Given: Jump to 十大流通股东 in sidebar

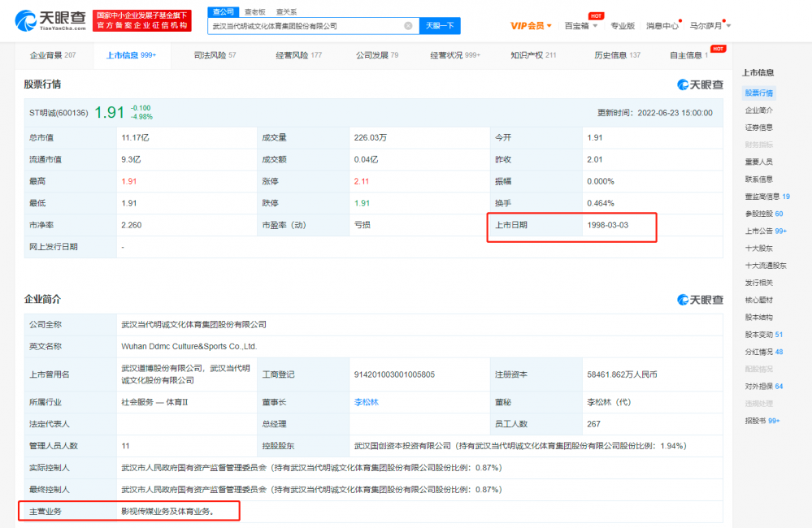Looking at the screenshot, I should (x=766, y=266).
